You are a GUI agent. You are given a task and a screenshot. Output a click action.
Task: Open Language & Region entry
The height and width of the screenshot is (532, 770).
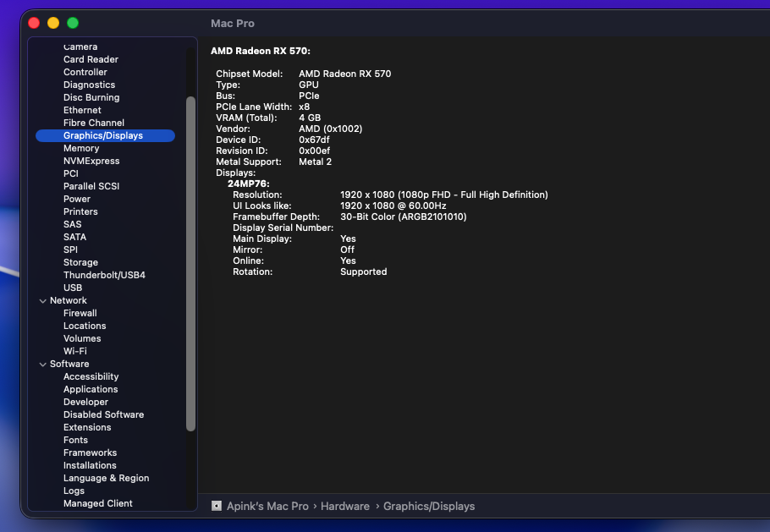pyautogui.click(x=106, y=479)
